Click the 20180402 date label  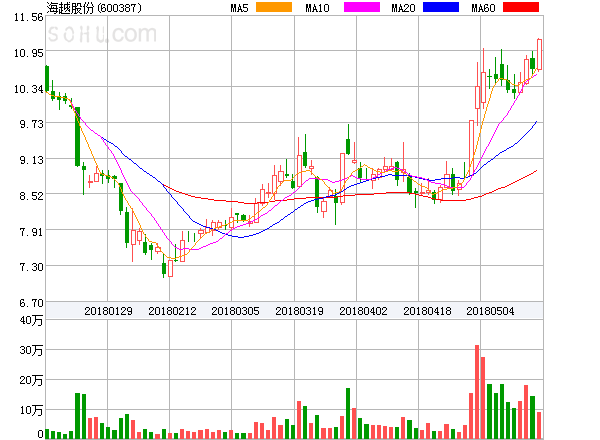(363, 311)
